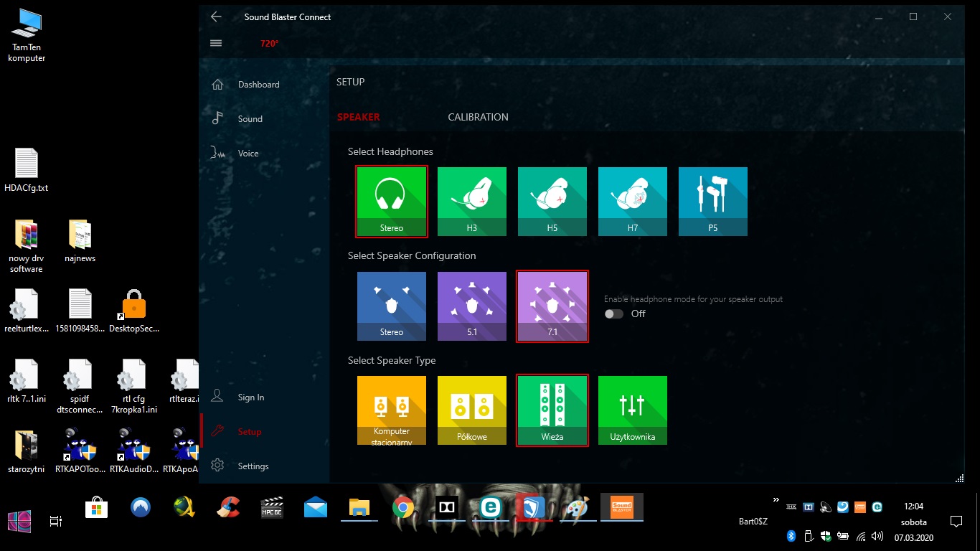Go back with the arrow button
980x551 pixels.
click(216, 17)
